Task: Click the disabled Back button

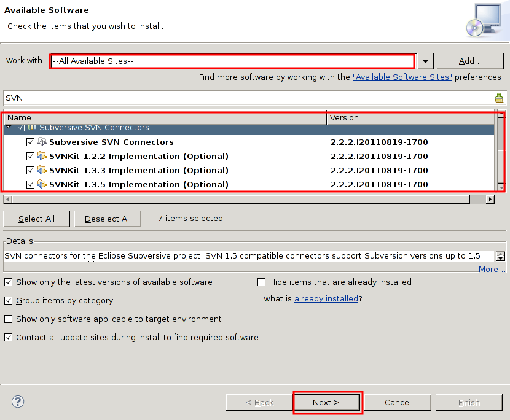Action: point(259,402)
